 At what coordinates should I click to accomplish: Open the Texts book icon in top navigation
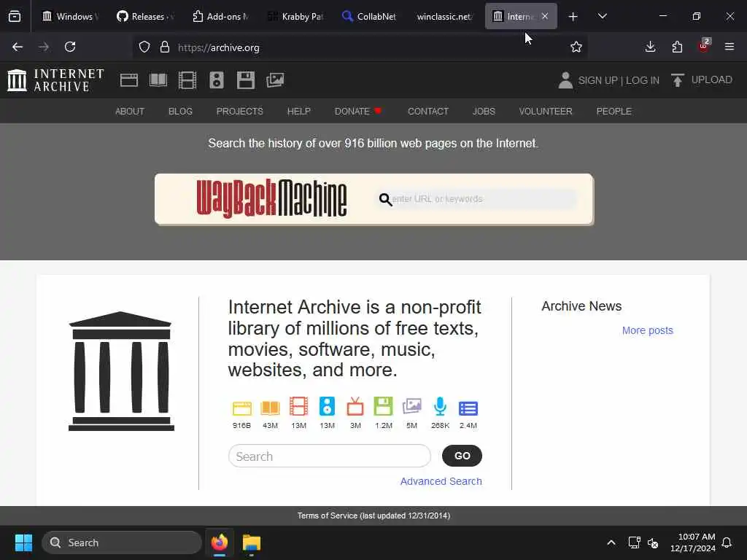pos(158,80)
